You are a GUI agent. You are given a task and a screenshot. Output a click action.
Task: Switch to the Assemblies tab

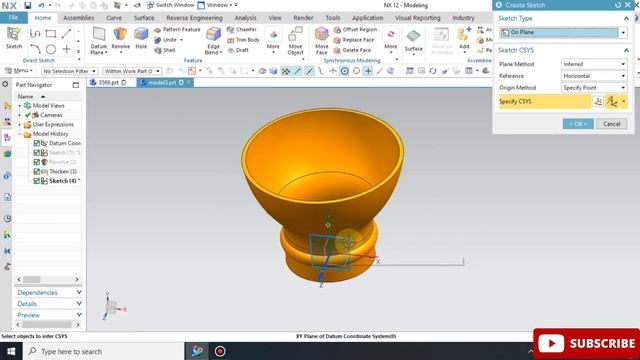[79, 18]
